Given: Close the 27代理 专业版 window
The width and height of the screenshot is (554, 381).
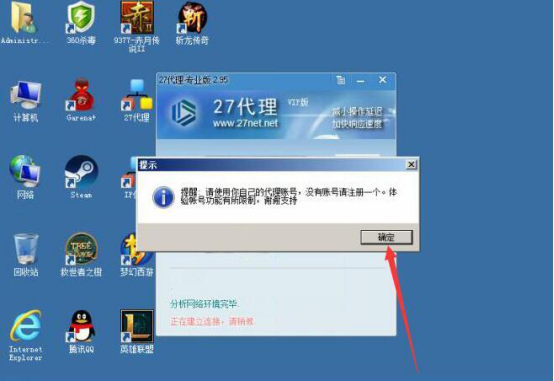Looking at the screenshot, I should click(x=382, y=80).
